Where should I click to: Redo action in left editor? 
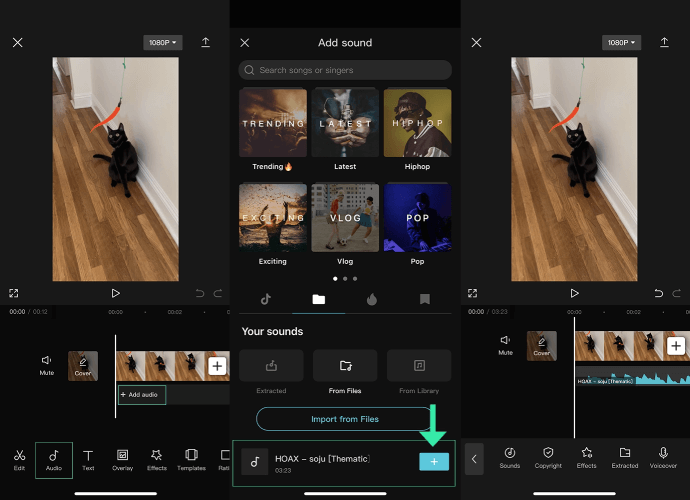coord(218,293)
